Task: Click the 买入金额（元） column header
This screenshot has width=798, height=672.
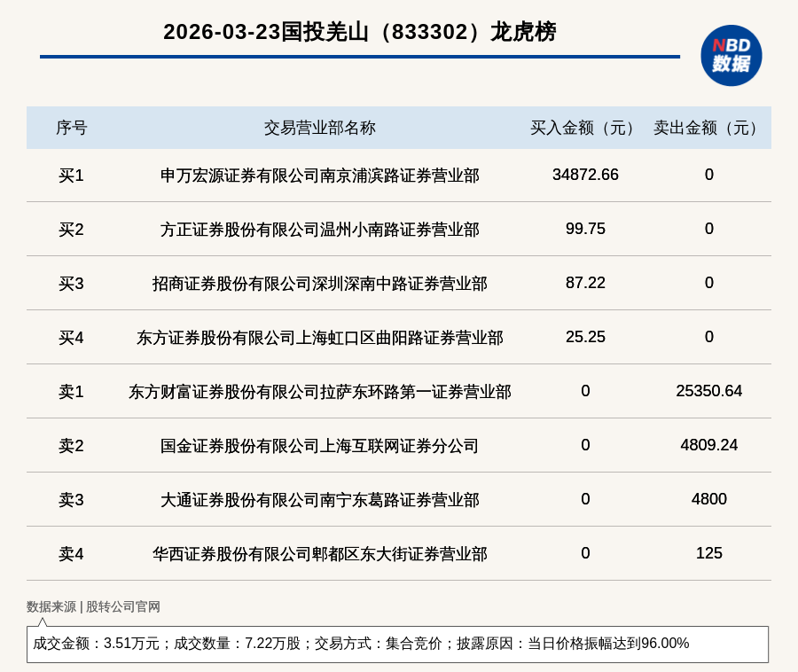Action: (585, 128)
